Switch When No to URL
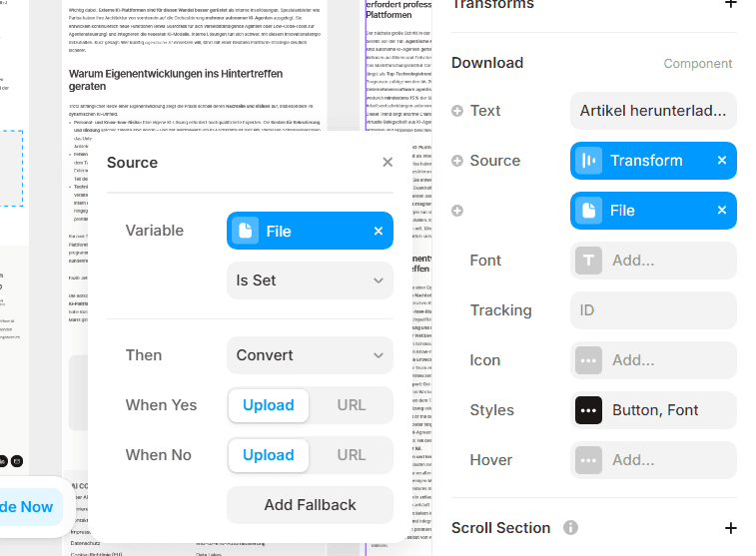 (x=351, y=455)
